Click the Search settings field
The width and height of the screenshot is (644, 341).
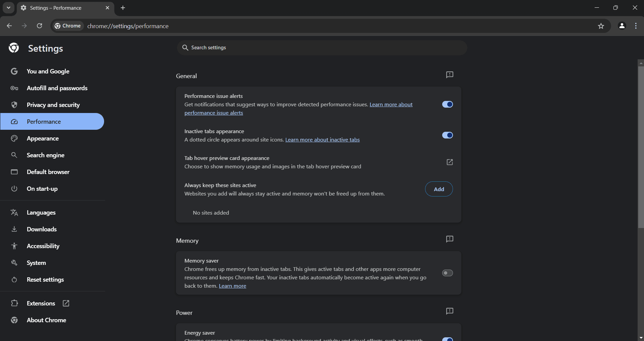click(322, 48)
